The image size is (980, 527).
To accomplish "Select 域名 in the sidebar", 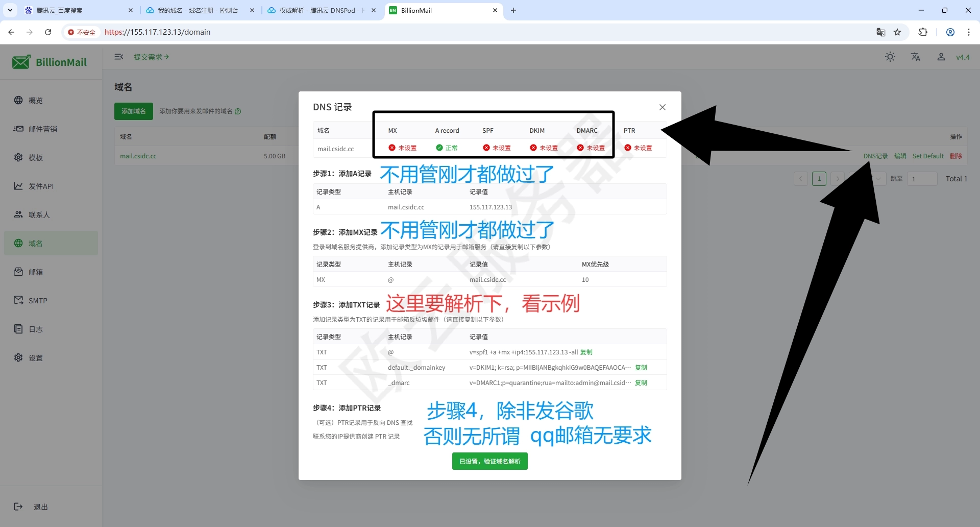I will click(51, 243).
